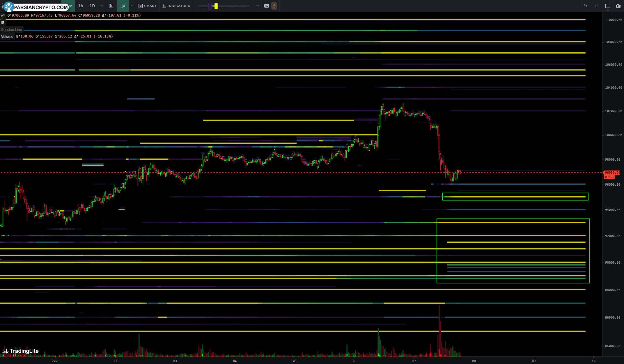Screen dimensions: 624x364
Task: Click the 96000.00 price axis label
Action: (x=612, y=184)
